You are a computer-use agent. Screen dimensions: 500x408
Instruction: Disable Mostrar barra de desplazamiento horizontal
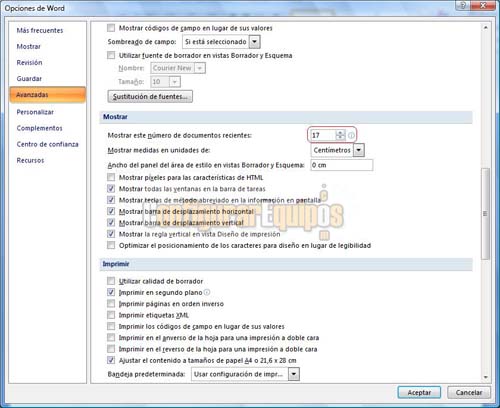[x=111, y=211]
